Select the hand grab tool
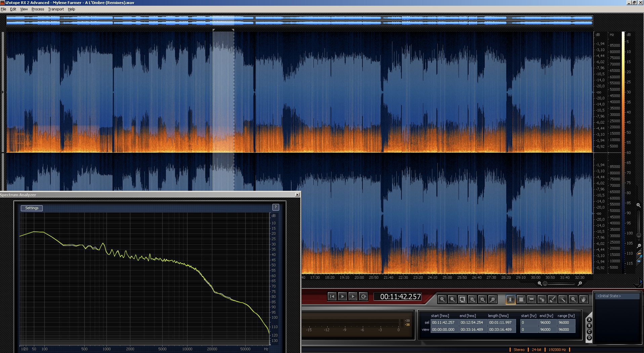Viewport: 644px width, 353px height. (x=584, y=299)
